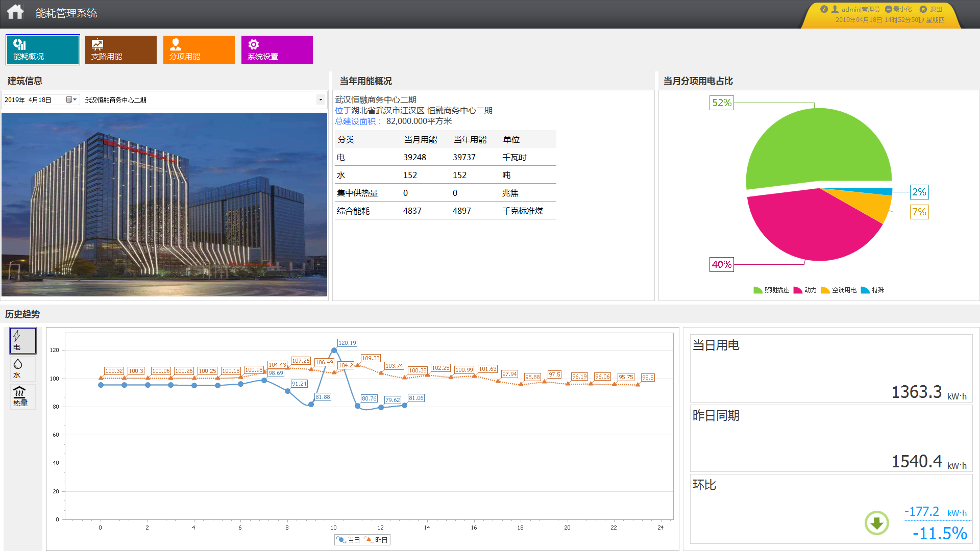
Task: Click the 动力 pink legend swatch
Action: (x=798, y=290)
